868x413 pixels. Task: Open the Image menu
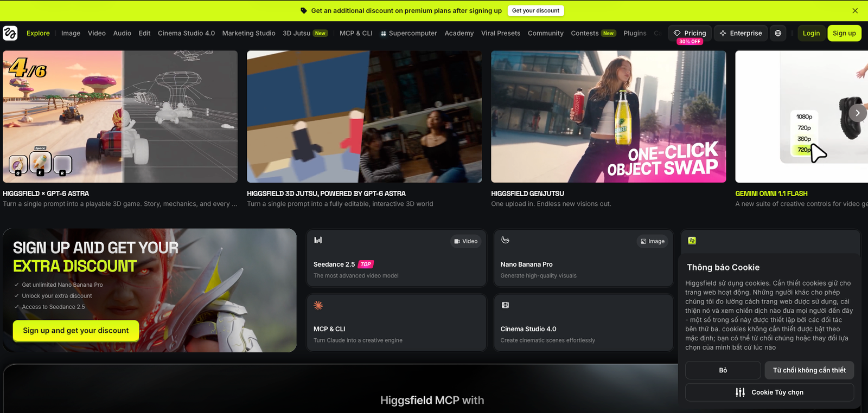click(71, 33)
